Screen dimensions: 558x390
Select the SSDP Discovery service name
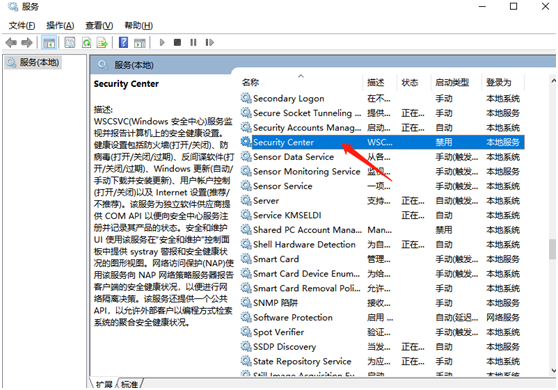tap(284, 347)
